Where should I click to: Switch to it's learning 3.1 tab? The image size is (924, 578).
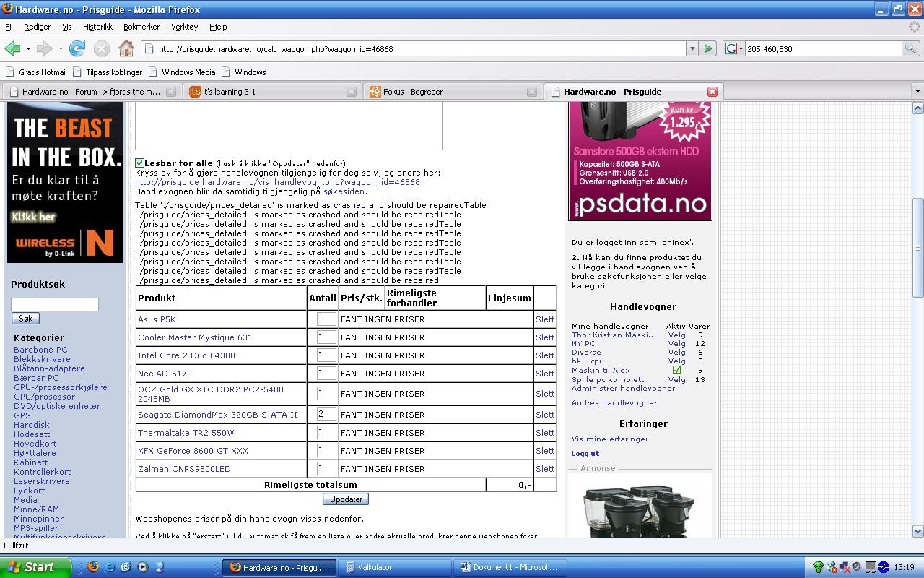[271, 92]
